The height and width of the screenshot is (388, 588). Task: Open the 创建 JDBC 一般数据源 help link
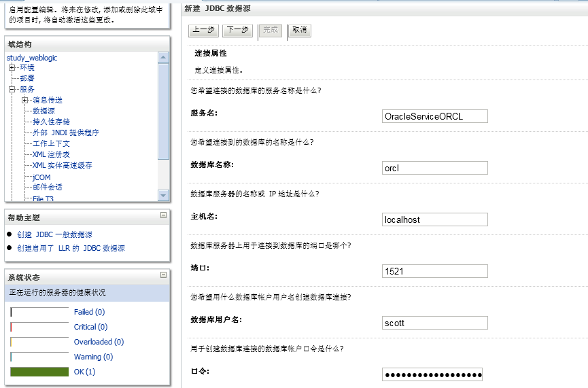[x=55, y=234]
